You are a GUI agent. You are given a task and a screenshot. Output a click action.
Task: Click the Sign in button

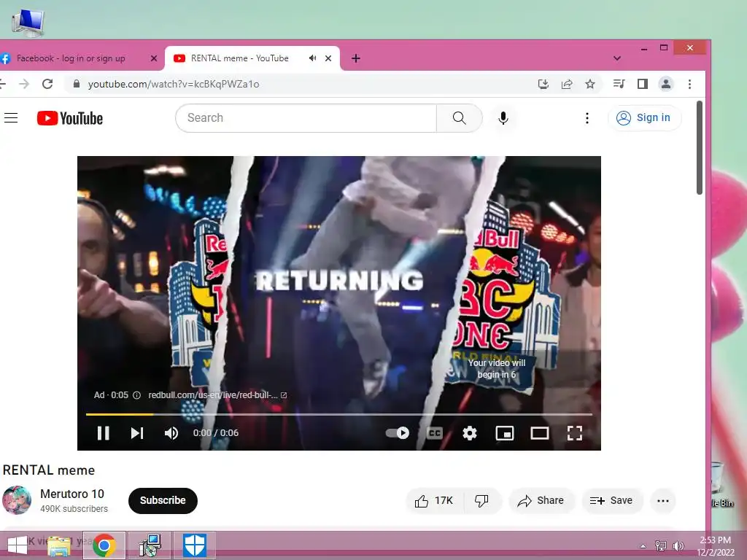pos(644,117)
